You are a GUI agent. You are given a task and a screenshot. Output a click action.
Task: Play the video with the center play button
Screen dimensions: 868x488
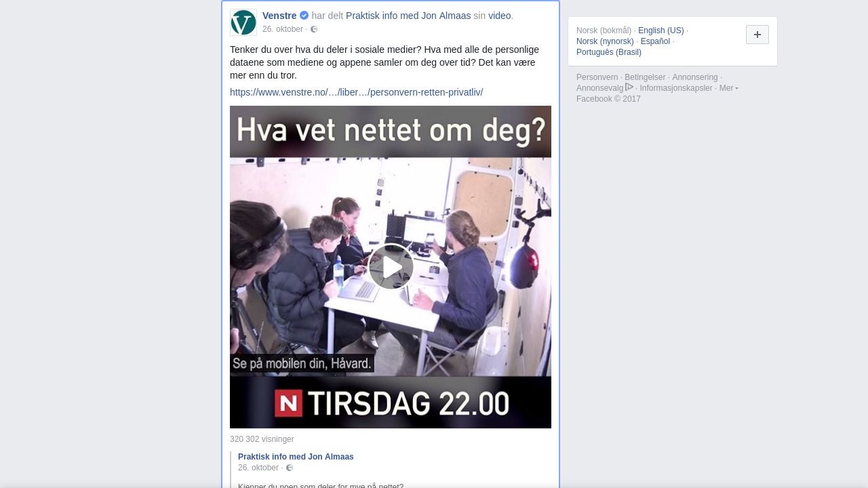(391, 267)
